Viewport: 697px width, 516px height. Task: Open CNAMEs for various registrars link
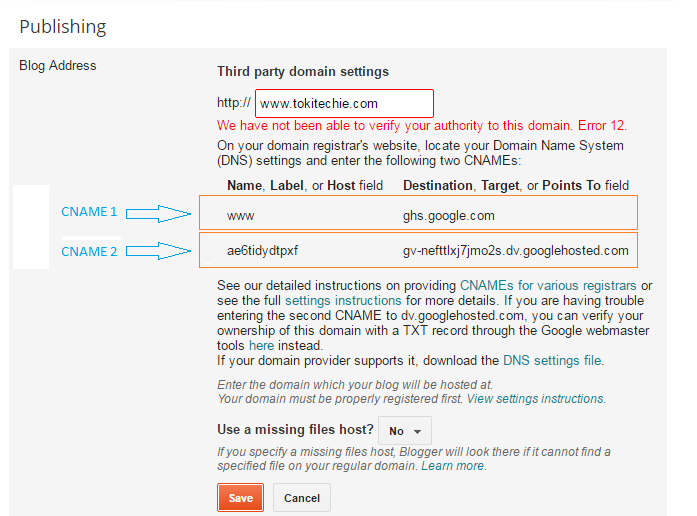(548, 285)
